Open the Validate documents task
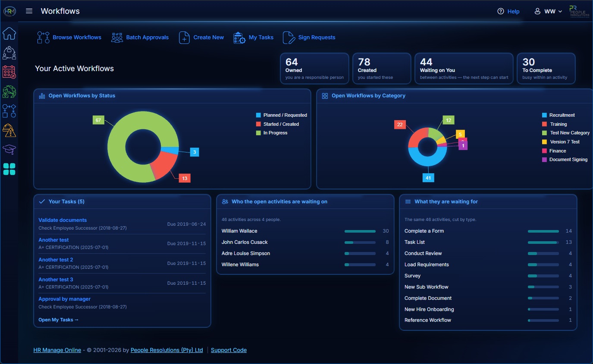Screen dimensions: 593x364 tap(63, 220)
